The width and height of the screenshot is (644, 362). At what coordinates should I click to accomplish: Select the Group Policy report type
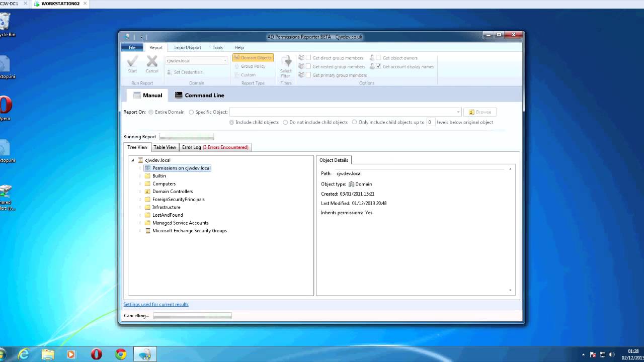pos(250,66)
